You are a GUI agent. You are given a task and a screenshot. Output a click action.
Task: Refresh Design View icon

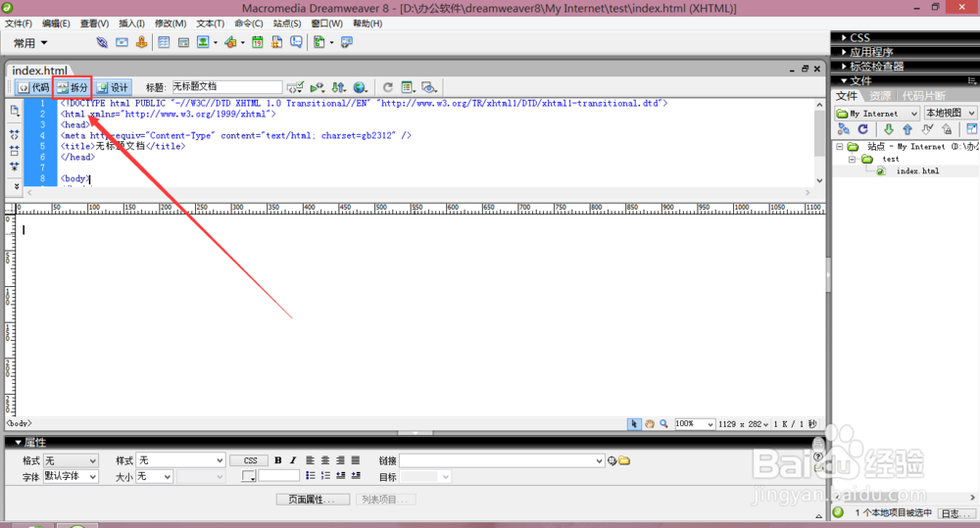(388, 87)
